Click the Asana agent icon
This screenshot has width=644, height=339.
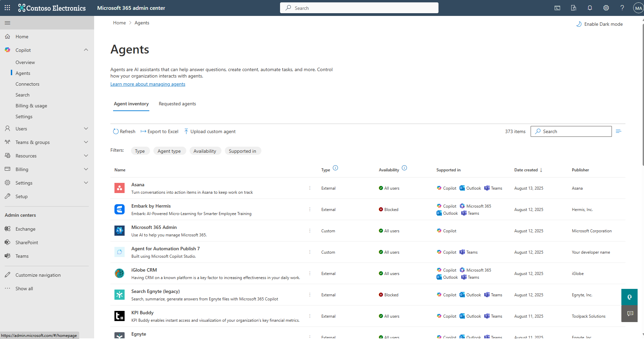pyautogui.click(x=120, y=188)
